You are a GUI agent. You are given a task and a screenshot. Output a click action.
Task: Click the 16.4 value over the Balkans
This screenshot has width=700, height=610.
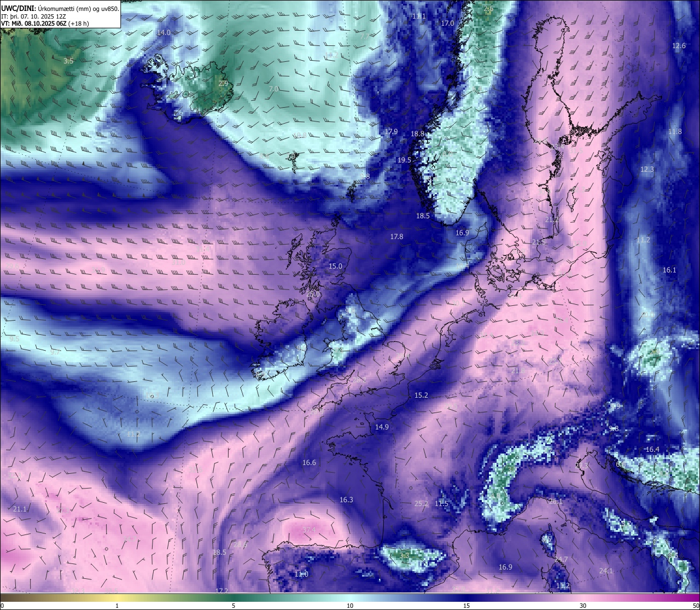tap(652, 450)
